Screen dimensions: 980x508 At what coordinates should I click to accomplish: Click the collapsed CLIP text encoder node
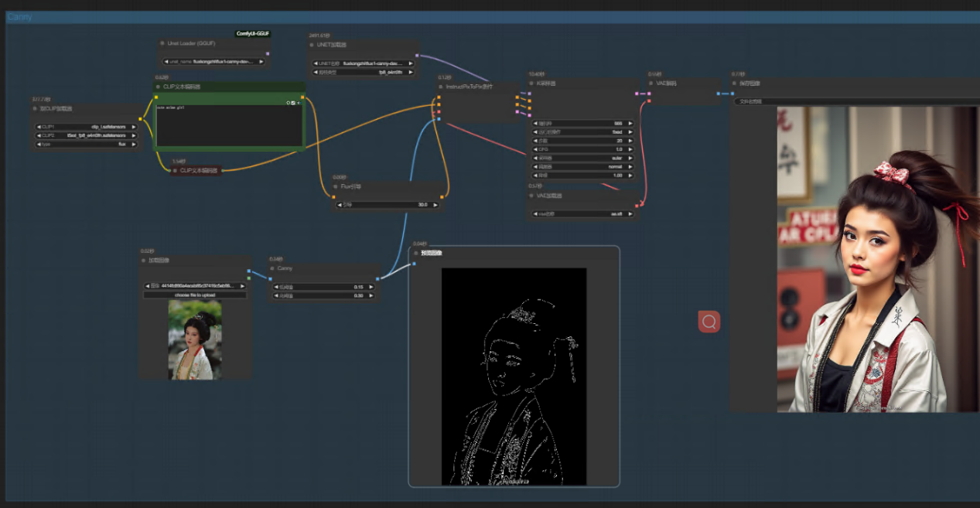196,170
